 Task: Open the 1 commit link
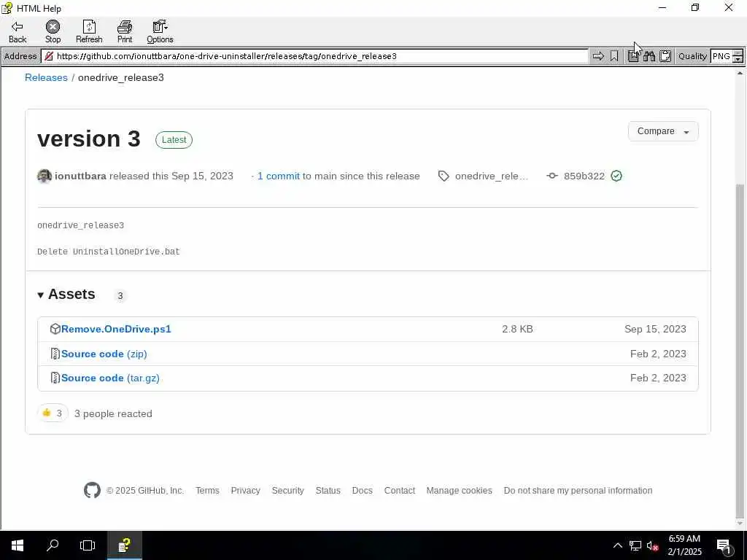tap(279, 176)
